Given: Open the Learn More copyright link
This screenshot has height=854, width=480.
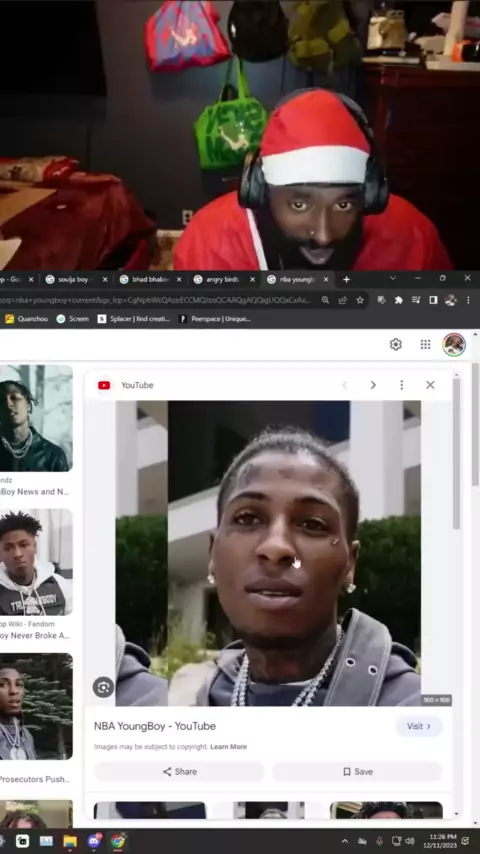Looking at the screenshot, I should 228,747.
